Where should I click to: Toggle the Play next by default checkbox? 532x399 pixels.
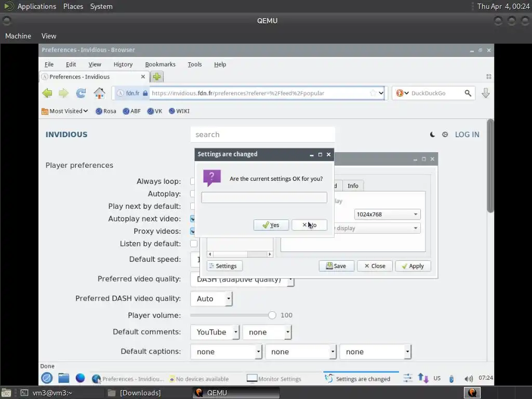(x=192, y=206)
